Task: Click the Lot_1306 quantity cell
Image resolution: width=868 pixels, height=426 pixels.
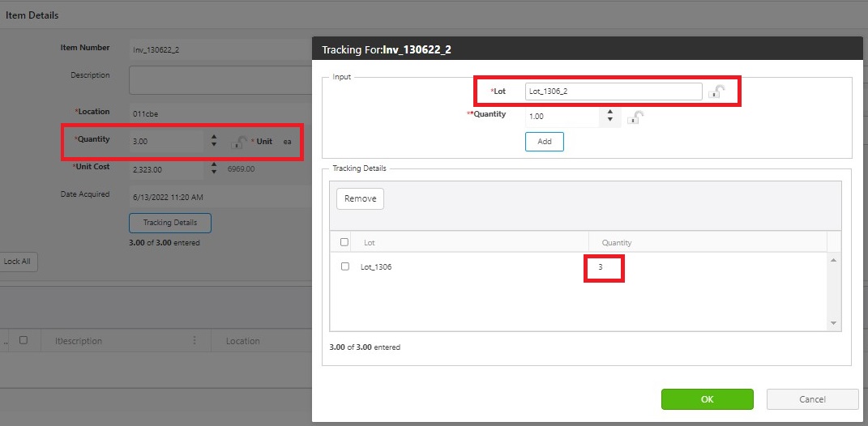Action: click(x=604, y=267)
